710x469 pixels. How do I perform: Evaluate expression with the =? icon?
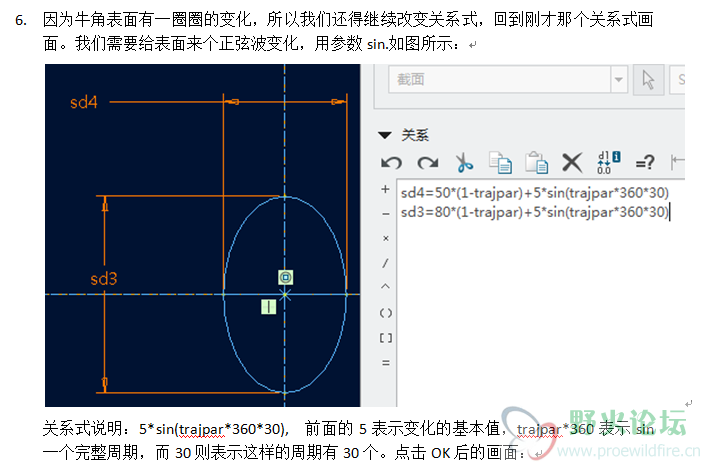coord(645,162)
